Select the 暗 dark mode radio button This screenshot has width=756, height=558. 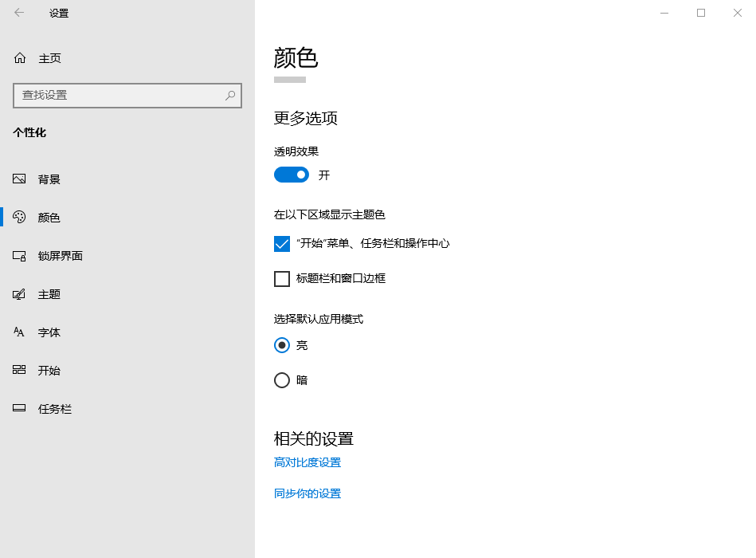(282, 380)
